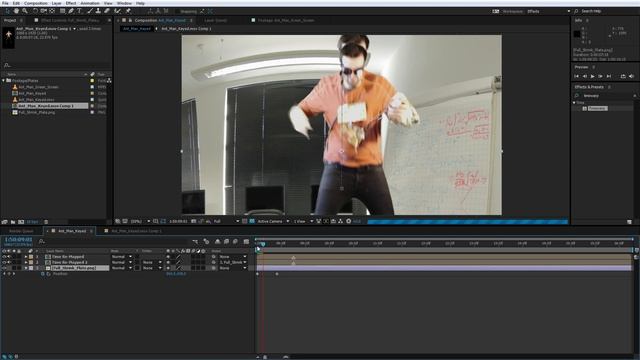
Task: Select the Clone Stamp tool
Action: [x=98, y=11]
